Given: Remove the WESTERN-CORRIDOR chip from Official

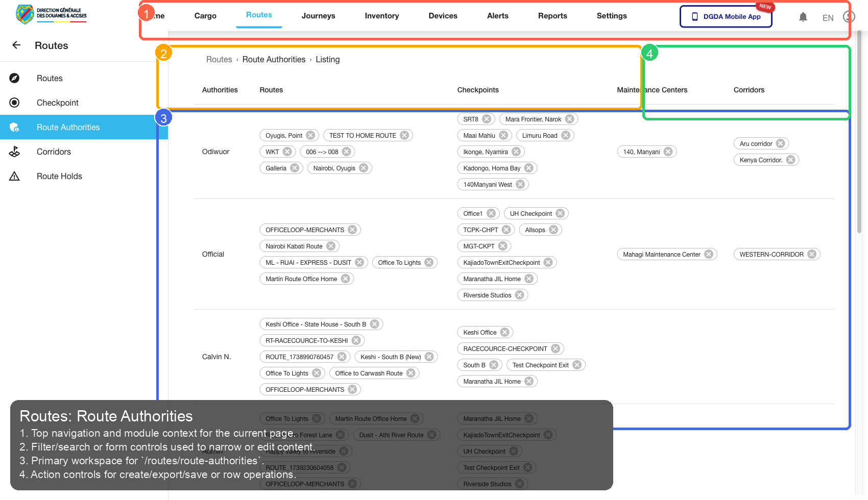Looking at the screenshot, I should (x=812, y=254).
